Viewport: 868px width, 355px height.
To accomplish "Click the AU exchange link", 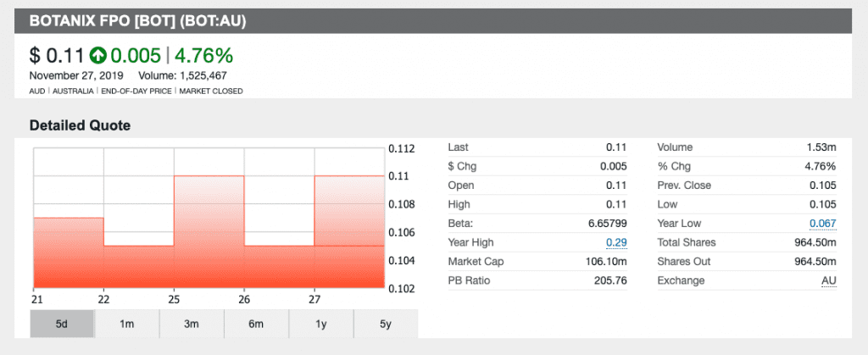I will [x=828, y=280].
